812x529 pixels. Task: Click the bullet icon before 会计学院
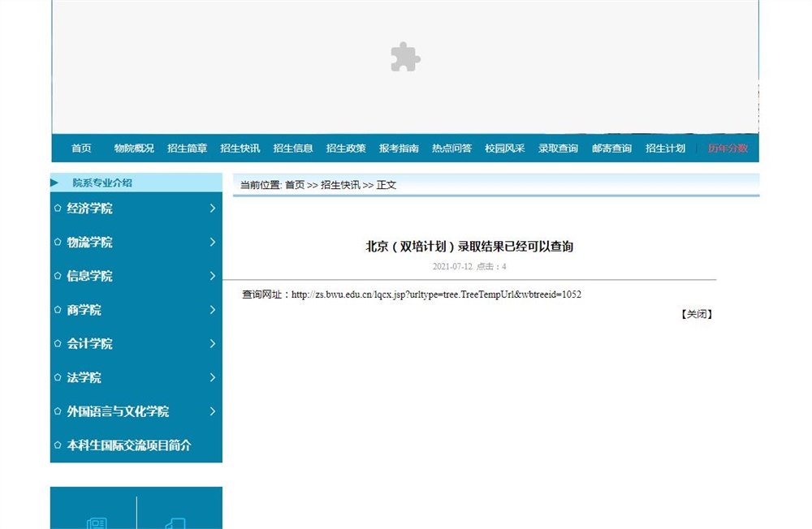pyautogui.click(x=58, y=343)
